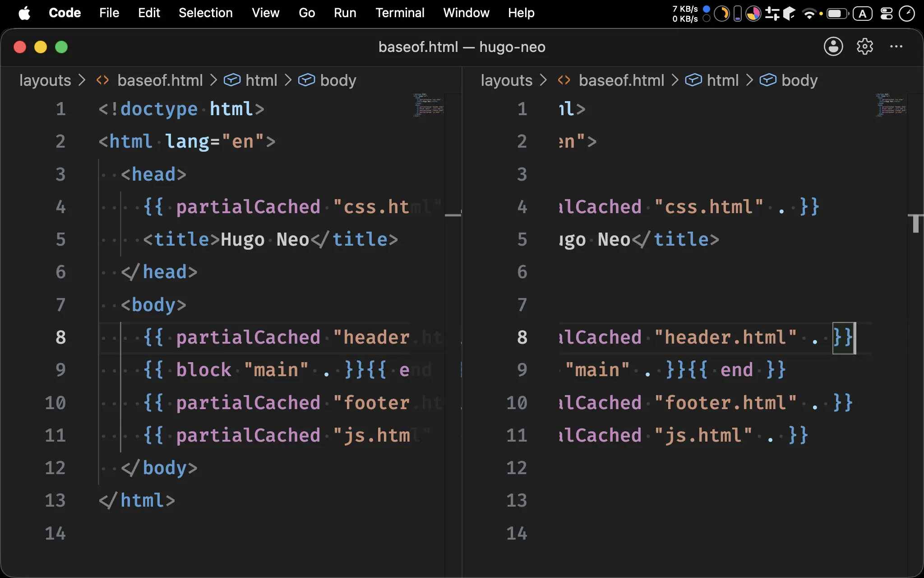The height and width of the screenshot is (578, 924).
Task: Select 'baseof.html' in right editor breadcrumb
Action: point(622,80)
